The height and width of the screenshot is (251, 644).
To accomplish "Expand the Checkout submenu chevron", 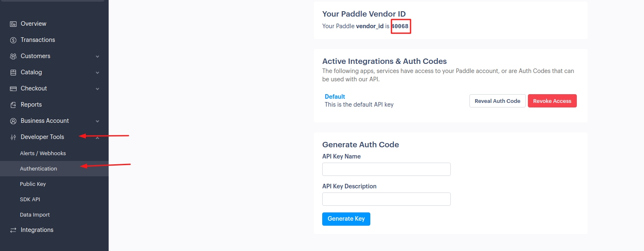I will click(x=97, y=89).
